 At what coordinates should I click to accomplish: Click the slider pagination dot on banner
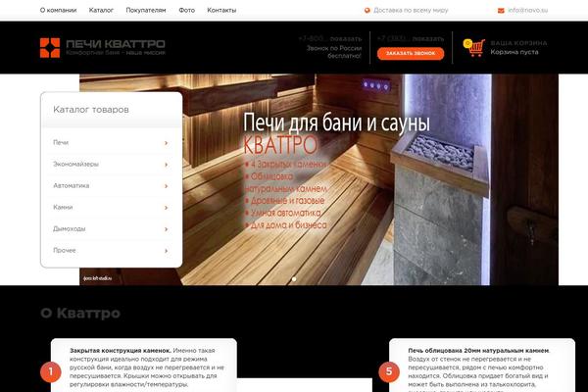pyautogui.click(x=294, y=279)
